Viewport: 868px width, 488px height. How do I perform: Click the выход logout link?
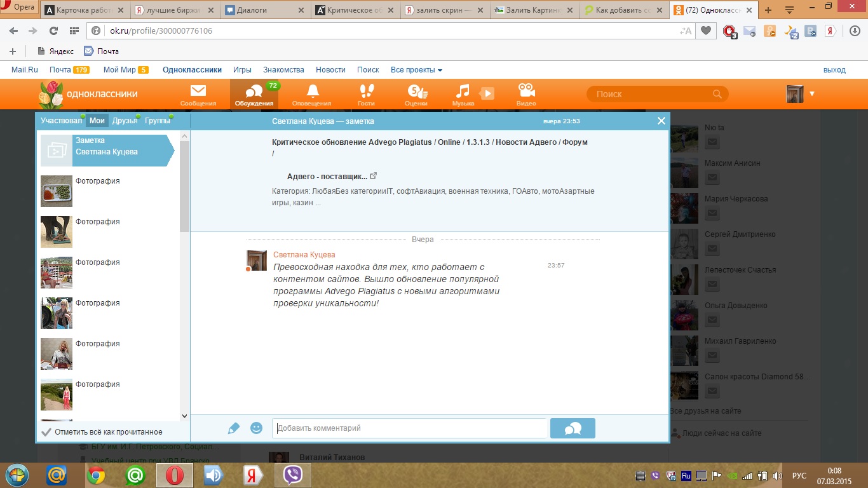point(834,70)
